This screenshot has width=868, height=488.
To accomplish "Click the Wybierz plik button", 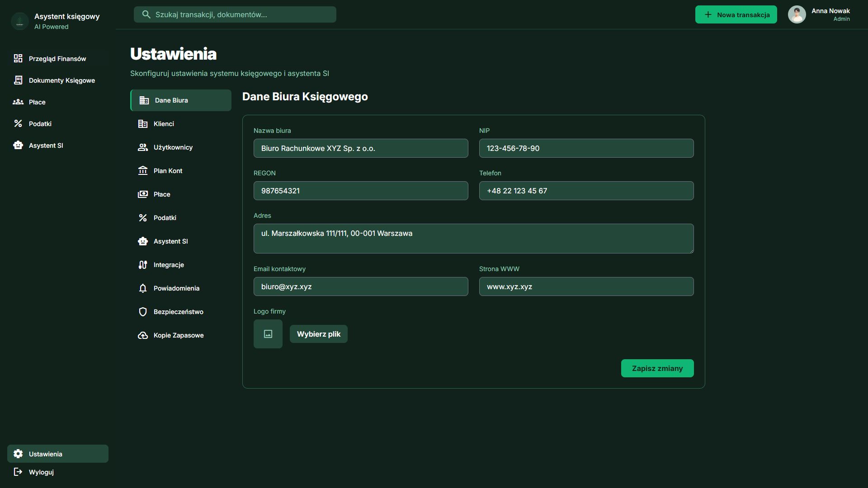I will pos(319,334).
